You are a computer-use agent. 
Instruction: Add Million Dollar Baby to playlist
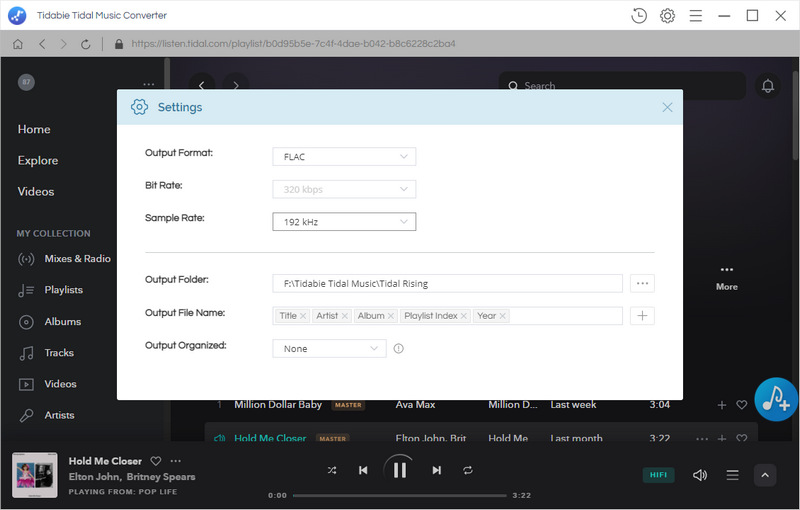pyautogui.click(x=721, y=405)
